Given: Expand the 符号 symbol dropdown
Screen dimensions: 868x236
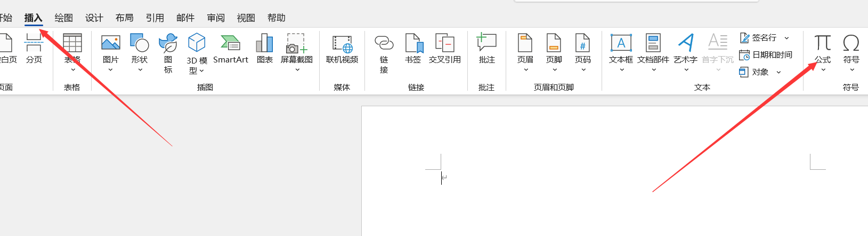Looking at the screenshot, I should pos(851,70).
